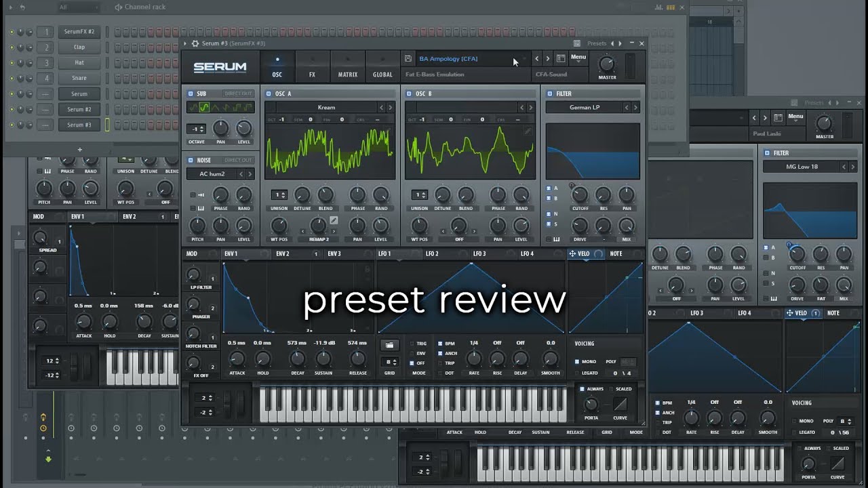
Task: Switch to the FX tab in Serum #3
Action: 313,68
